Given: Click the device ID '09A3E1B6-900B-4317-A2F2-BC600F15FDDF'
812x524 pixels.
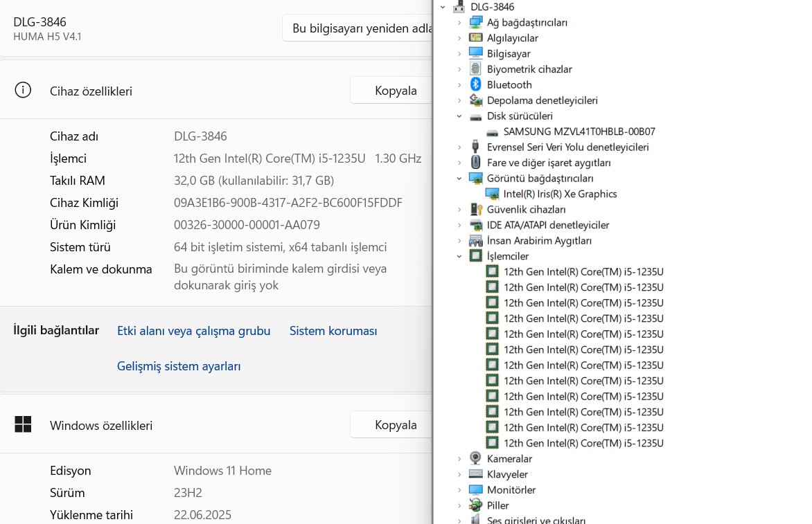Looking at the screenshot, I should [288, 203].
